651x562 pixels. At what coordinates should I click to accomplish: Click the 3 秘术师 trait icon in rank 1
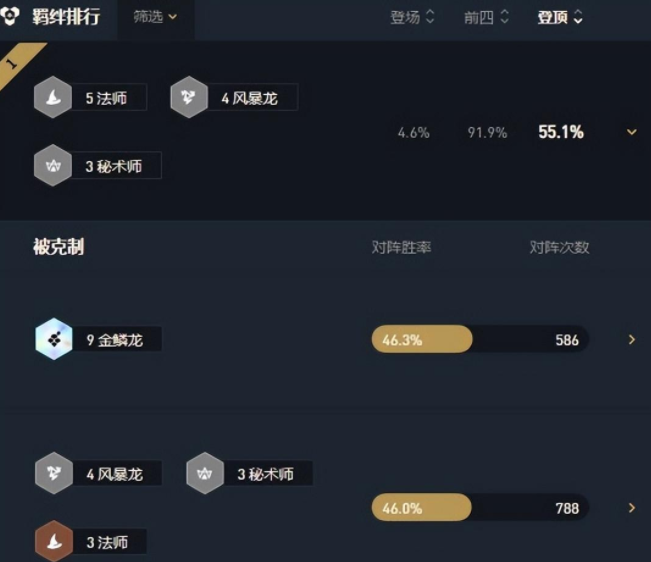click(53, 165)
